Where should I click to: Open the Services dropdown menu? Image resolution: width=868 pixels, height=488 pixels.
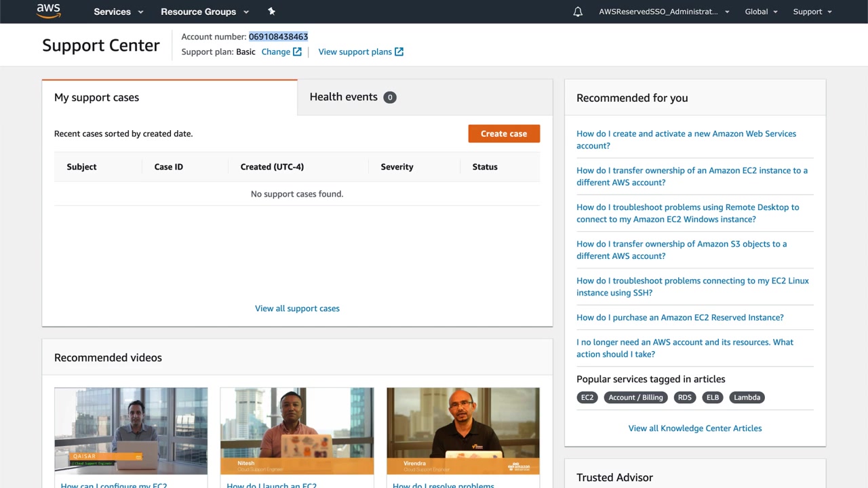pos(119,12)
